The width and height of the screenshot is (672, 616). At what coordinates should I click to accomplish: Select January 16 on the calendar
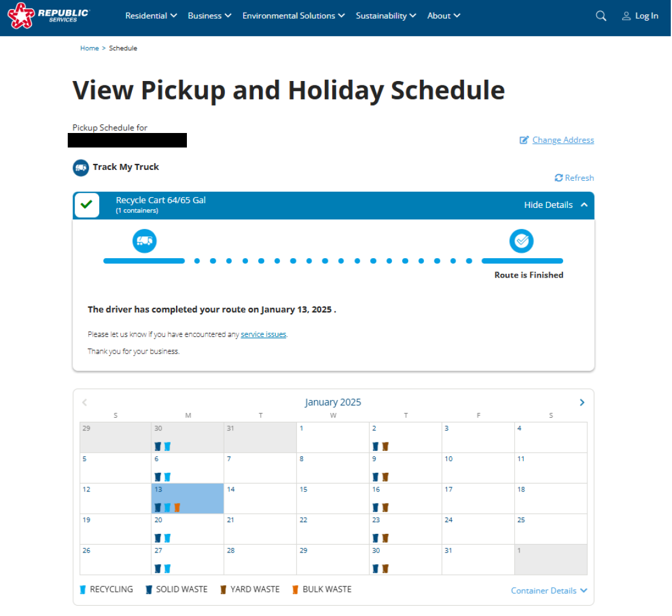click(x=405, y=498)
